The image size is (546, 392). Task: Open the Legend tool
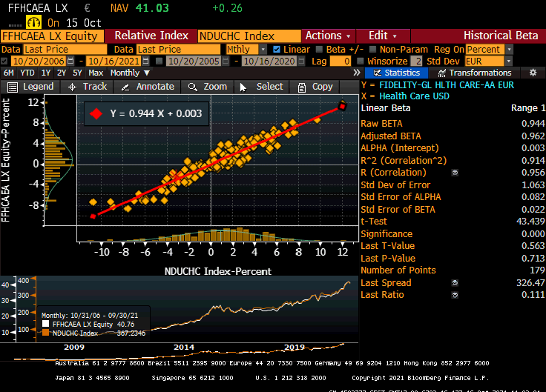[30, 87]
